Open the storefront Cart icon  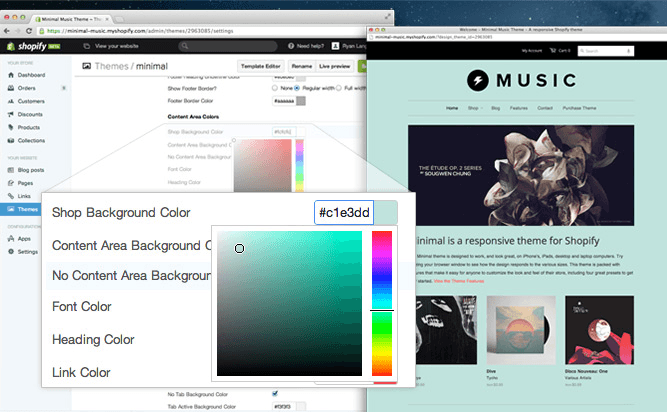tap(564, 50)
